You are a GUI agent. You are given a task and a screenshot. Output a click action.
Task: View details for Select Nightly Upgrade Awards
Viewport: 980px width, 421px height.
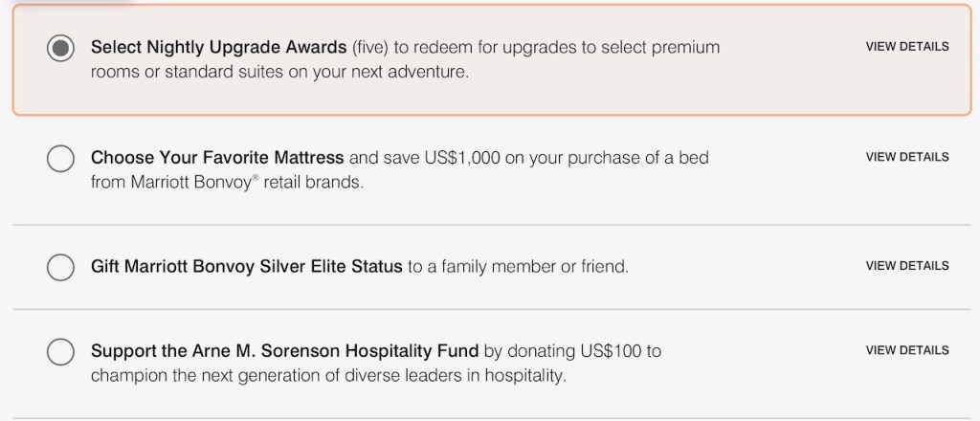(x=906, y=47)
